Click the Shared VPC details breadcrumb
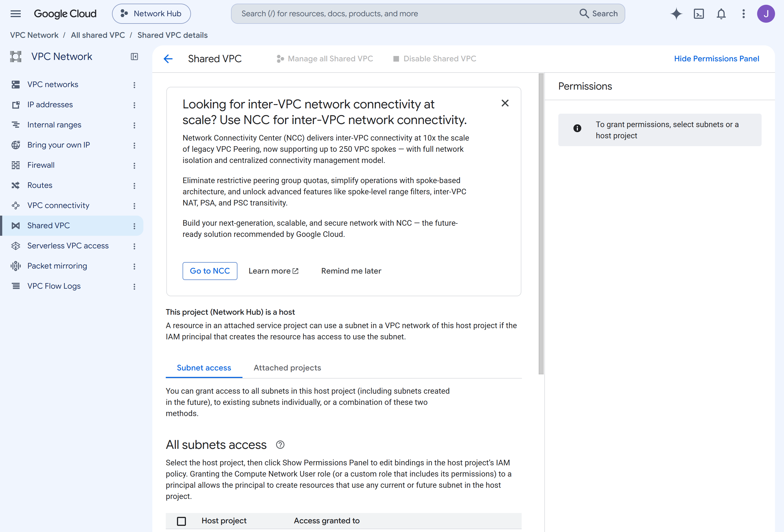 click(x=172, y=35)
